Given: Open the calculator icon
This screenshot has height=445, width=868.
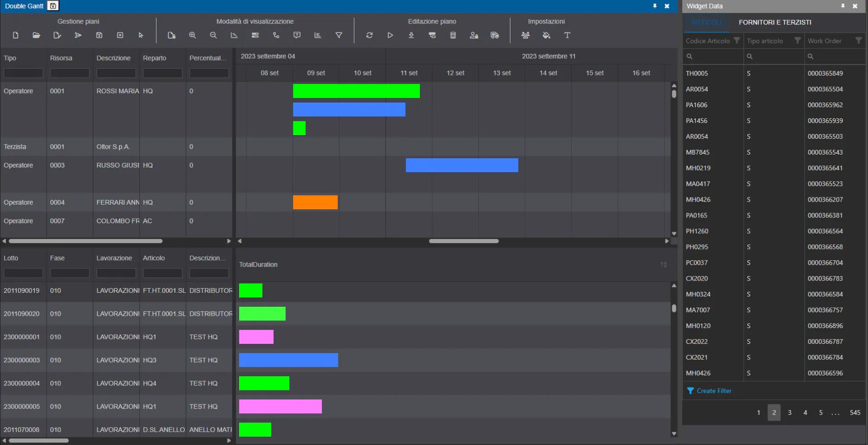Looking at the screenshot, I should pyautogui.click(x=453, y=35).
